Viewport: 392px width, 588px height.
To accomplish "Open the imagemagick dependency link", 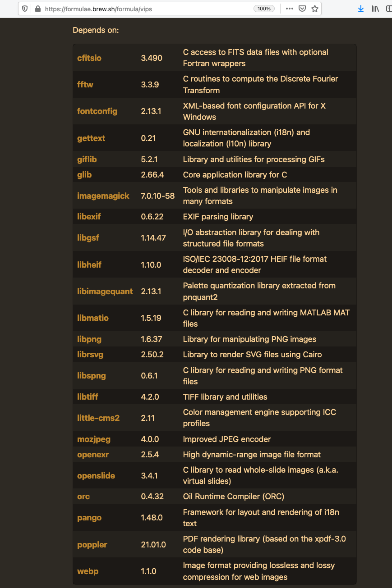I will click(103, 196).
